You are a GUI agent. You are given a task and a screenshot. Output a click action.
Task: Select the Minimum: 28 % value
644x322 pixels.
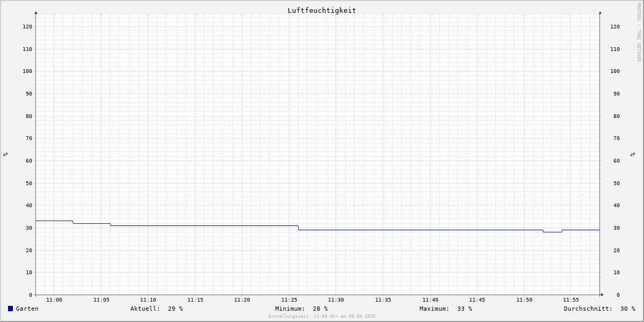pos(302,309)
